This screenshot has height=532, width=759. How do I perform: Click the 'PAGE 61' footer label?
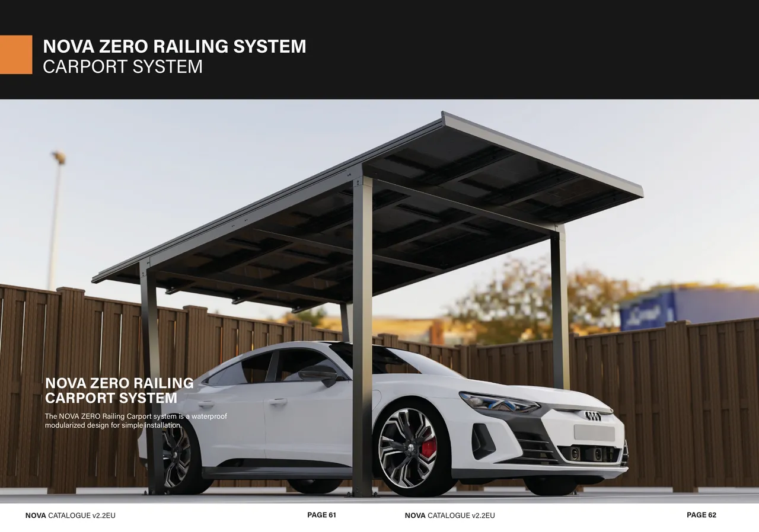click(321, 515)
